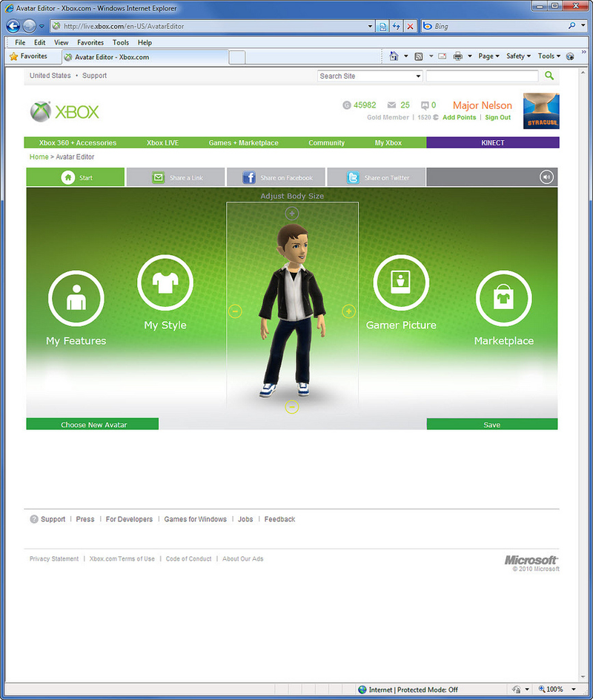593x700 pixels.
Task: Open the Syracuse gamer picture thumbnail
Action: [541, 110]
